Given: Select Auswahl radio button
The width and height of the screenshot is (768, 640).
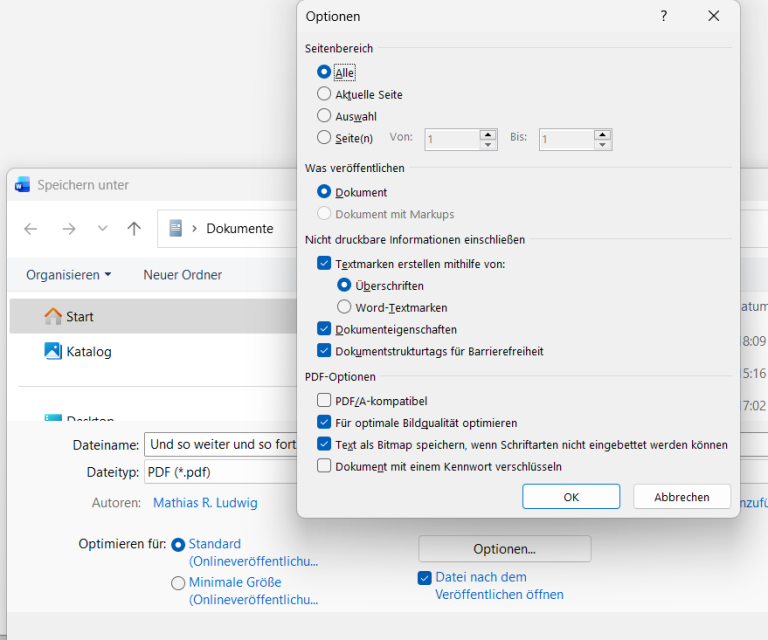Looking at the screenshot, I should pos(324,116).
